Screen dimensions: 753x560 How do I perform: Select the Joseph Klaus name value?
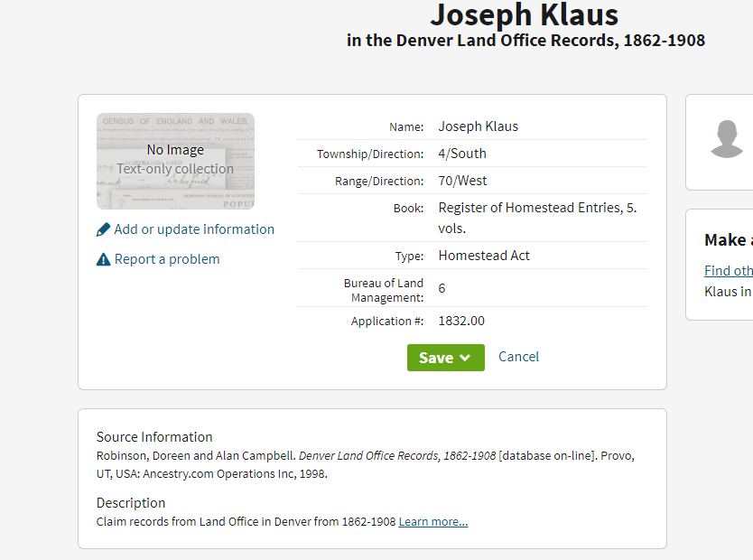(x=479, y=126)
